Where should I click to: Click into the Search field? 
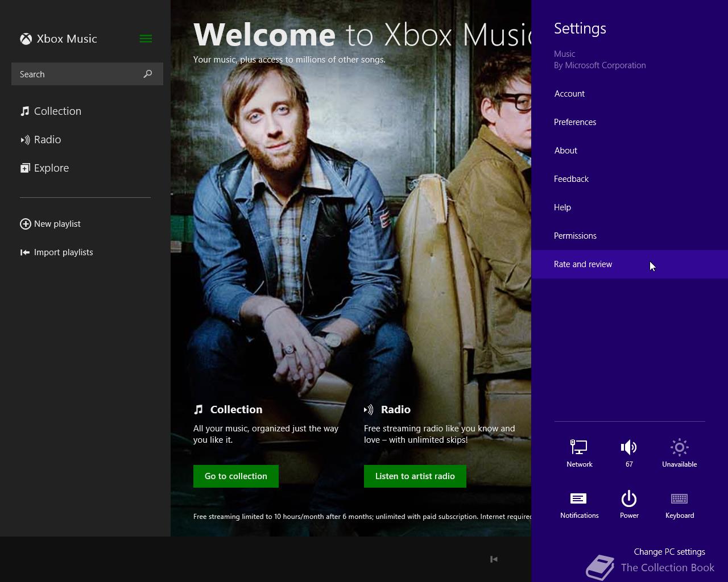(87, 74)
